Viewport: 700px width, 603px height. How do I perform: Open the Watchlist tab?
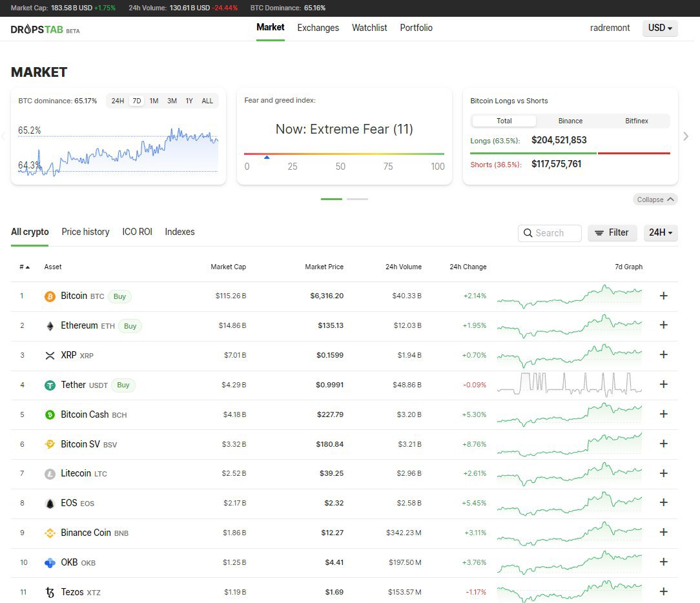click(369, 28)
